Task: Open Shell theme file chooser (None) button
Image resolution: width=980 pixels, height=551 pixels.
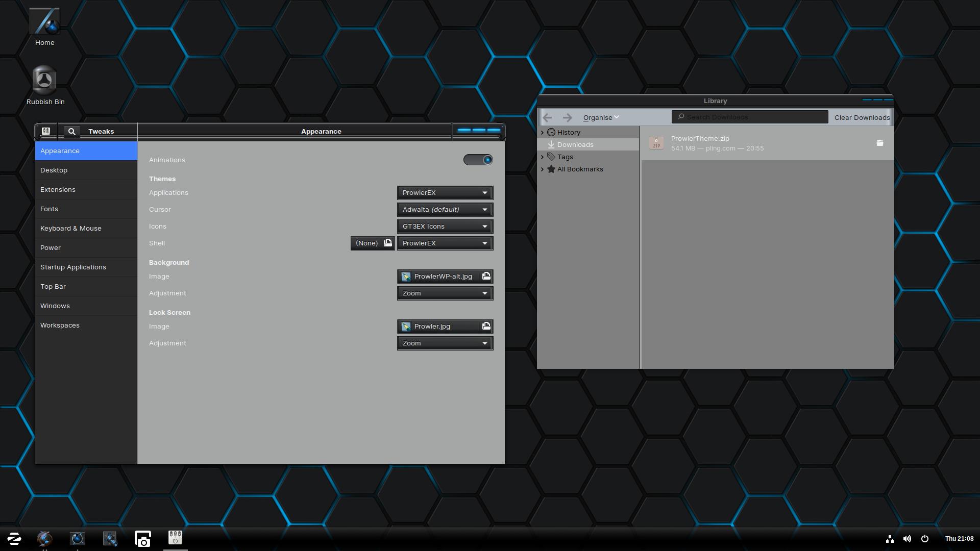Action: point(373,243)
